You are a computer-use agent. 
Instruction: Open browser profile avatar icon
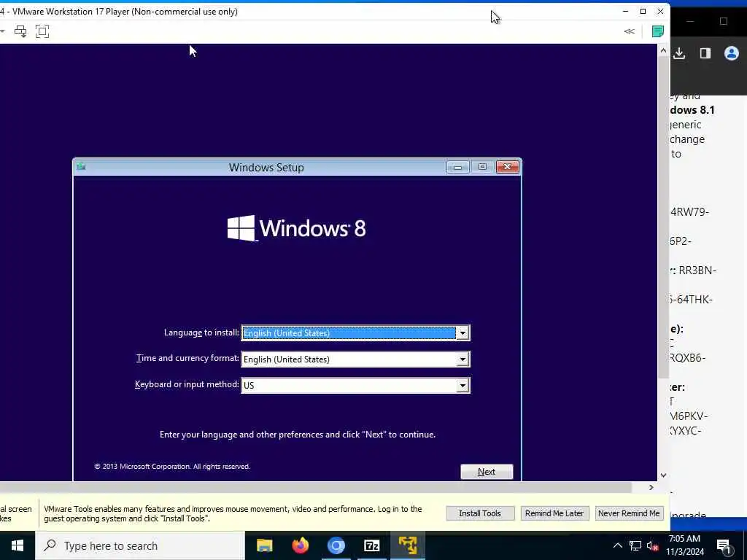pyautogui.click(x=732, y=53)
